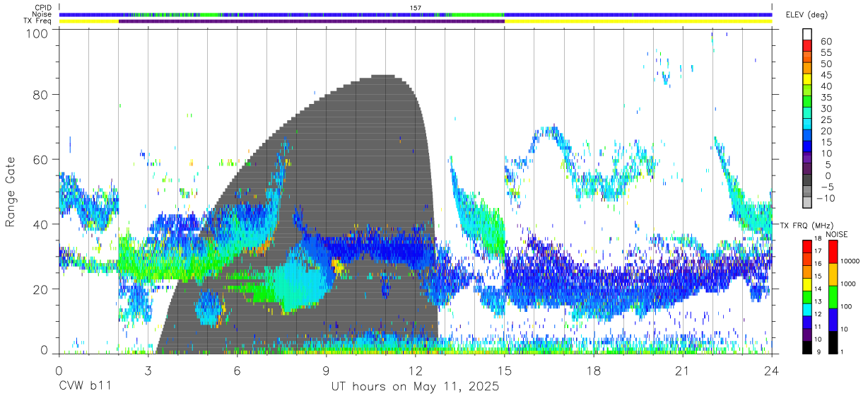Screen dimensions: 868x401
Task: Click the 20 tick on Range Gate axis
Action: pyautogui.click(x=41, y=289)
